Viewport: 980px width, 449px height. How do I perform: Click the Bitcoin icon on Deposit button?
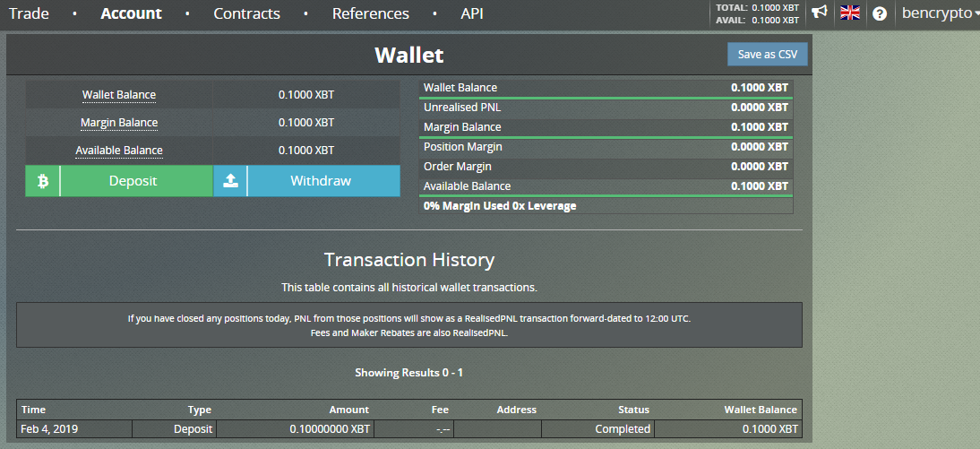point(42,181)
